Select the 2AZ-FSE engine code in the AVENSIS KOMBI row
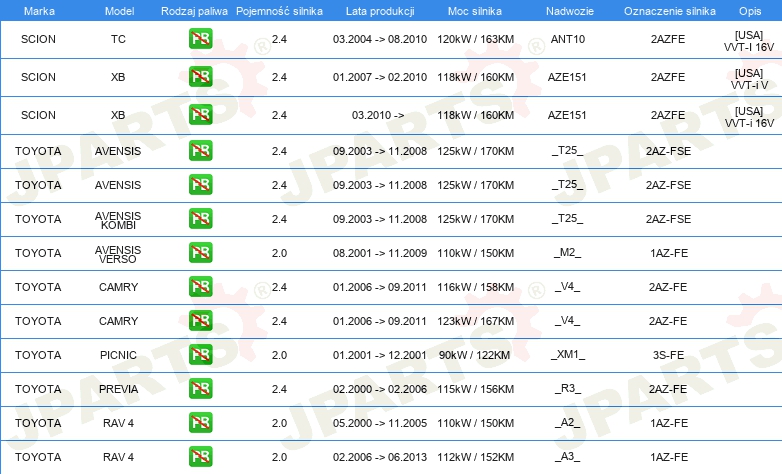The width and height of the screenshot is (782, 474). 668,219
